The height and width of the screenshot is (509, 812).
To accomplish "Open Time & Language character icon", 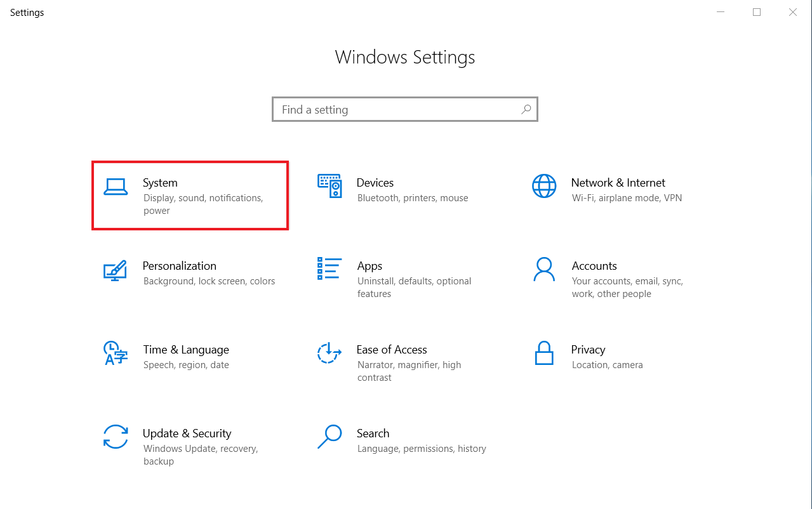I will 116,354.
